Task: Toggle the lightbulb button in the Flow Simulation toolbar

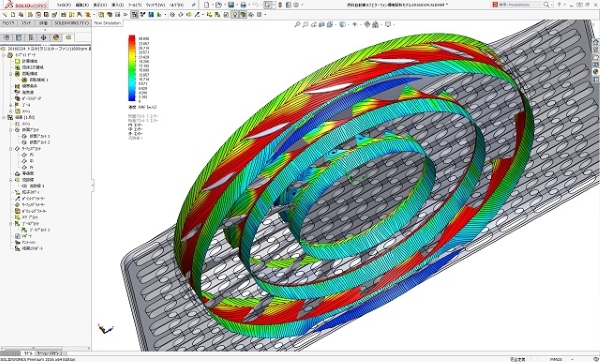Action: coord(235,15)
